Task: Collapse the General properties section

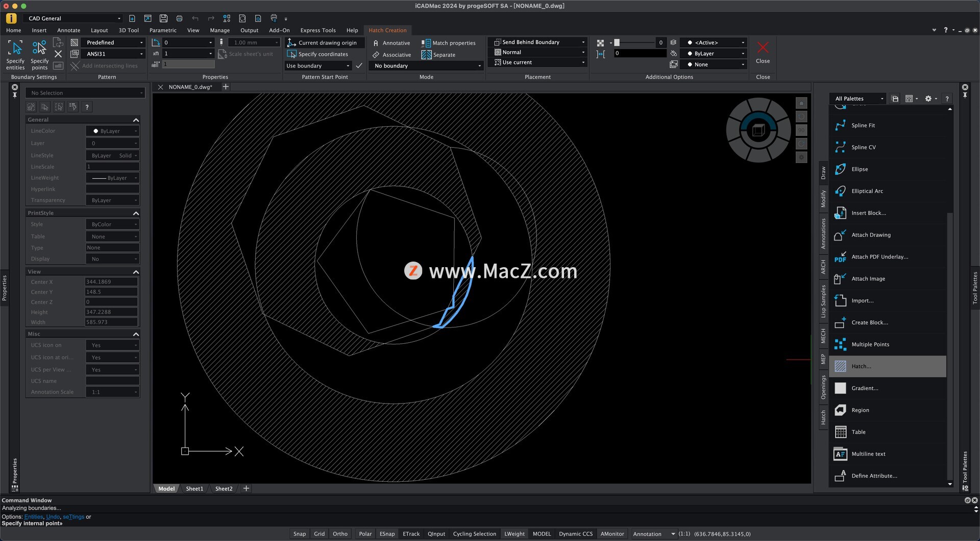Action: (136, 120)
